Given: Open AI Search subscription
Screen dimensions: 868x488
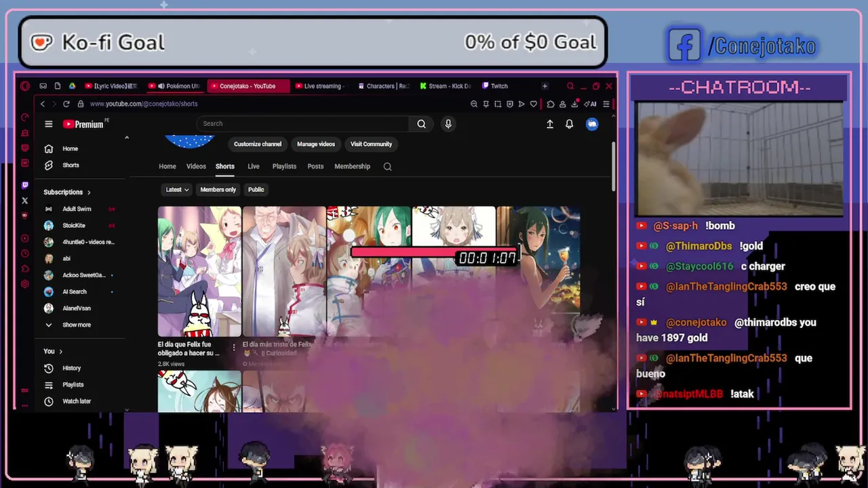Looking at the screenshot, I should coord(75,291).
